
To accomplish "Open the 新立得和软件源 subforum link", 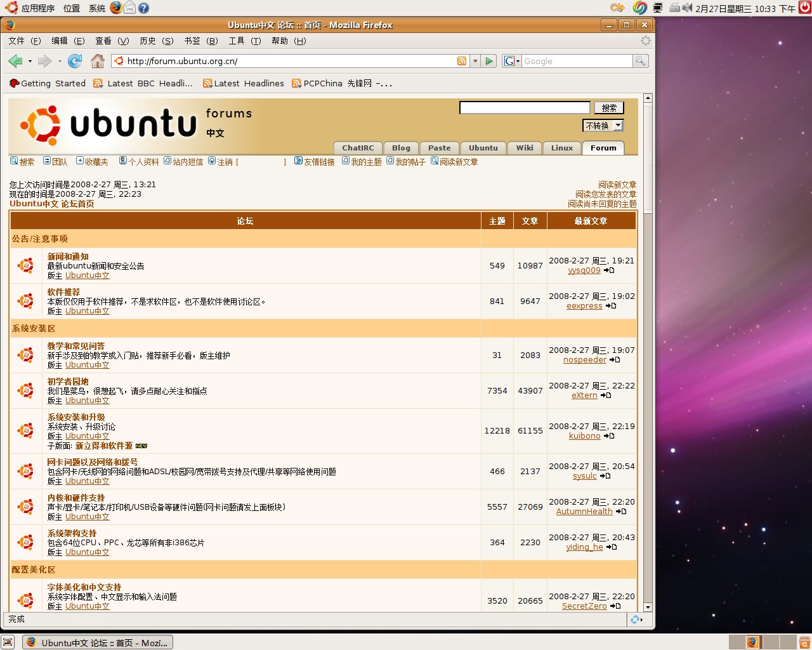I will 104,446.
